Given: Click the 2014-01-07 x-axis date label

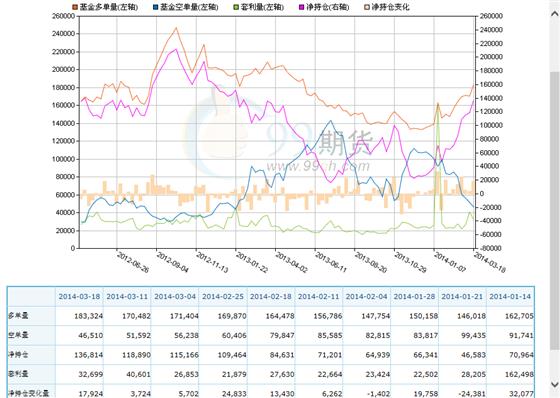Looking at the screenshot, I should pyautogui.click(x=450, y=262).
